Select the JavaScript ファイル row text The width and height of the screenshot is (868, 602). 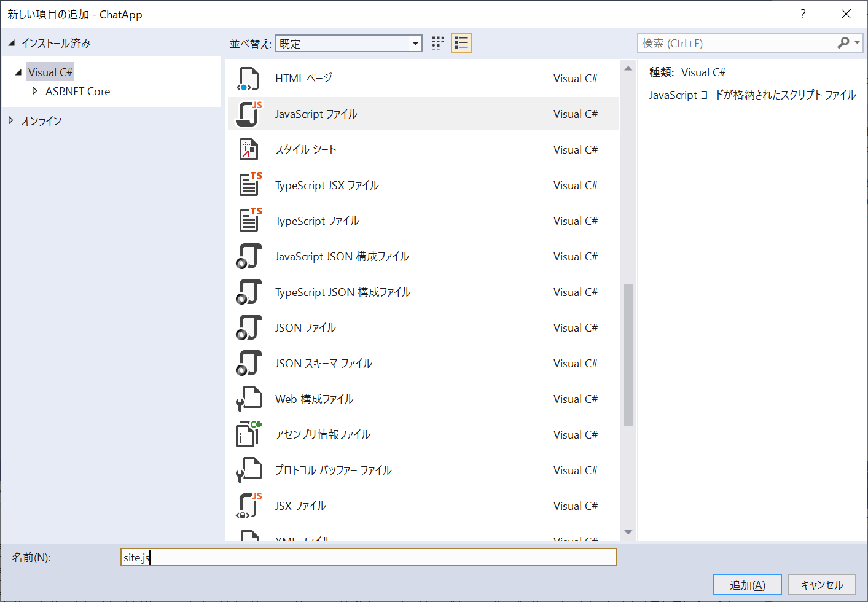tap(316, 114)
